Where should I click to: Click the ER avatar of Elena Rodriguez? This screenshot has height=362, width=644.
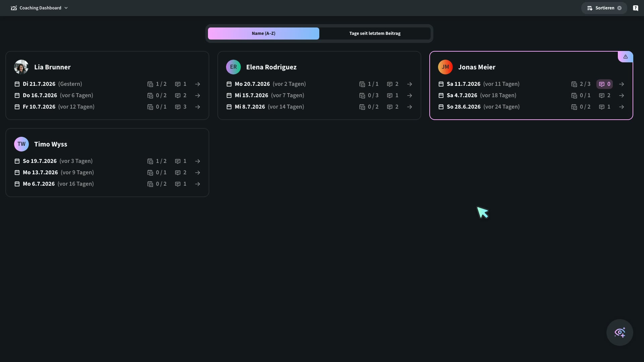pyautogui.click(x=233, y=67)
